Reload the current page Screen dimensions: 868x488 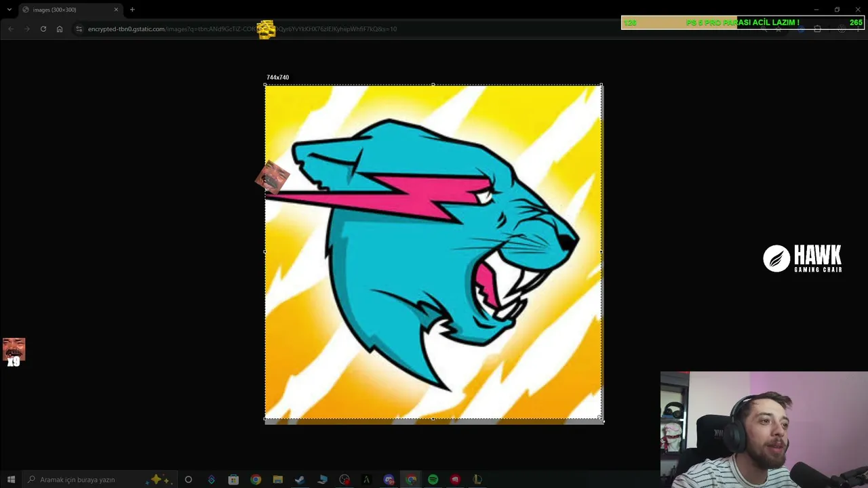coord(43,29)
